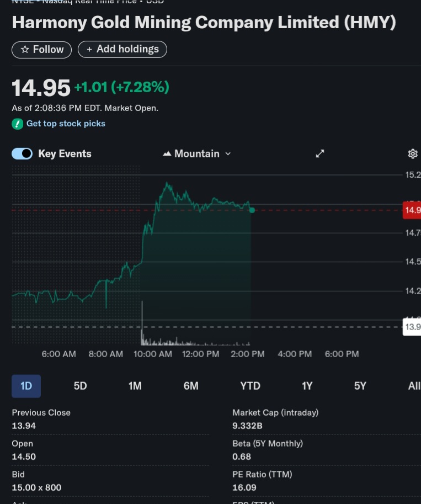Click the Market Cap value 9.332B
The height and width of the screenshot is (504, 421).
click(x=247, y=426)
